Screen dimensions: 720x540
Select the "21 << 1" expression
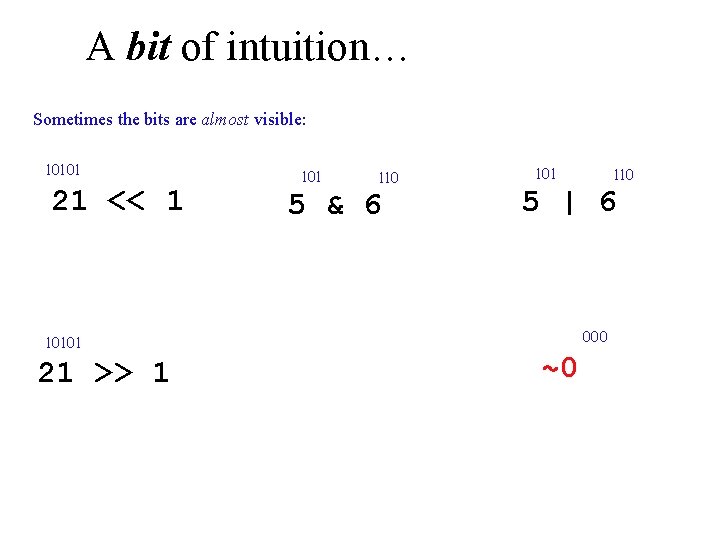(x=118, y=201)
